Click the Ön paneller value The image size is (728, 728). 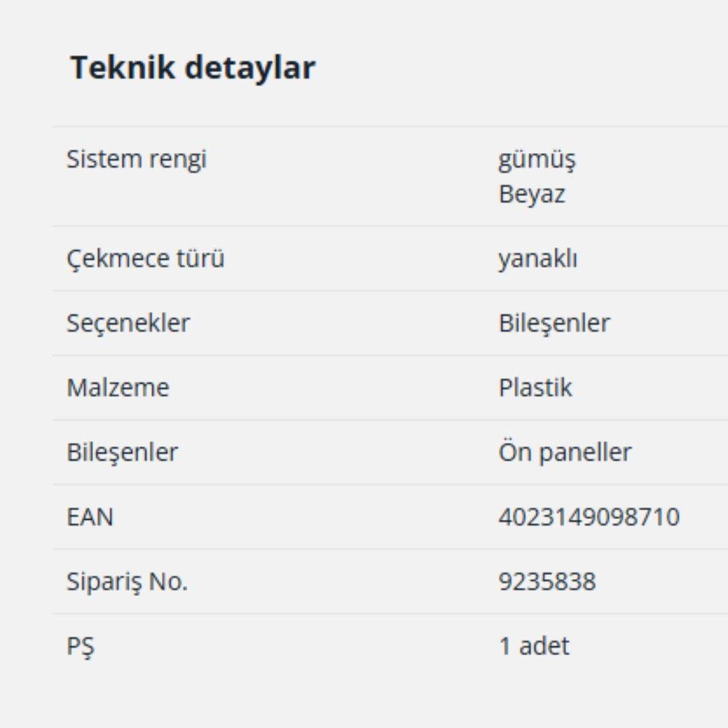coord(565,452)
